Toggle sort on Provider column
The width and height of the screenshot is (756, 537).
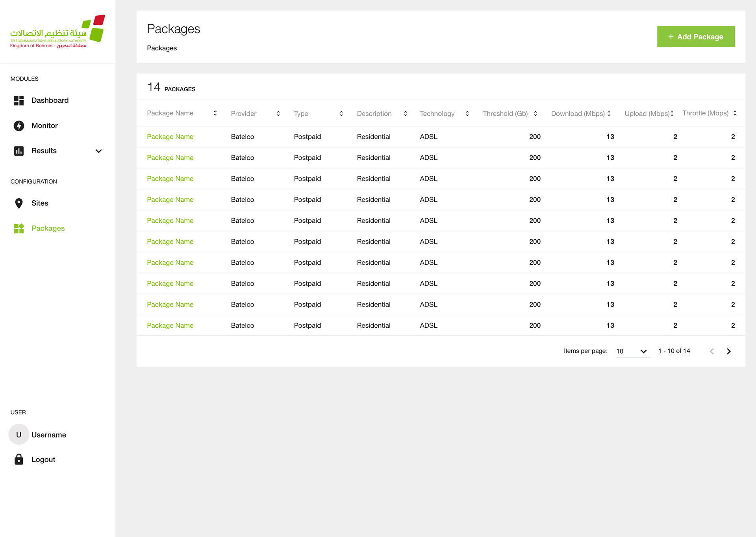278,114
